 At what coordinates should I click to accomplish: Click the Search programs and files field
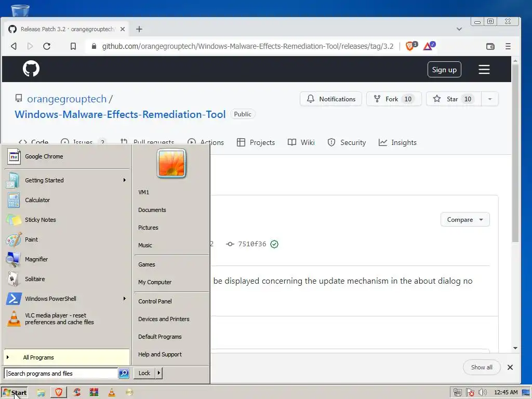pyautogui.click(x=61, y=373)
